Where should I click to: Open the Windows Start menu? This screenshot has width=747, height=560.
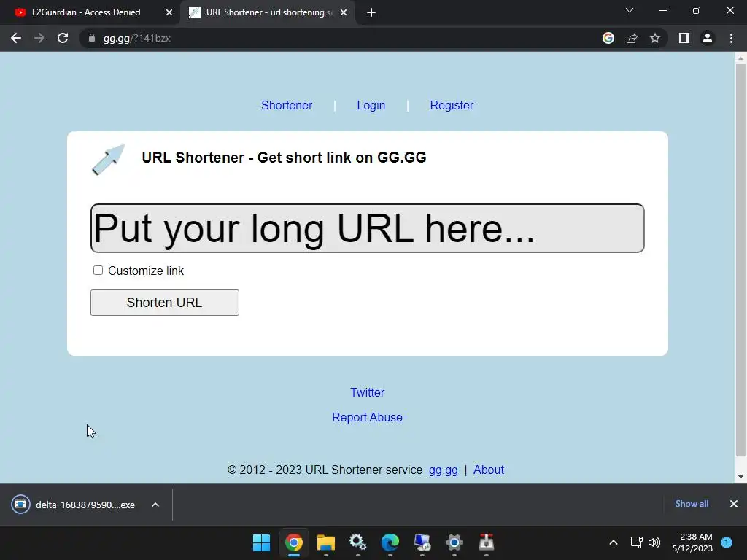pos(262,542)
